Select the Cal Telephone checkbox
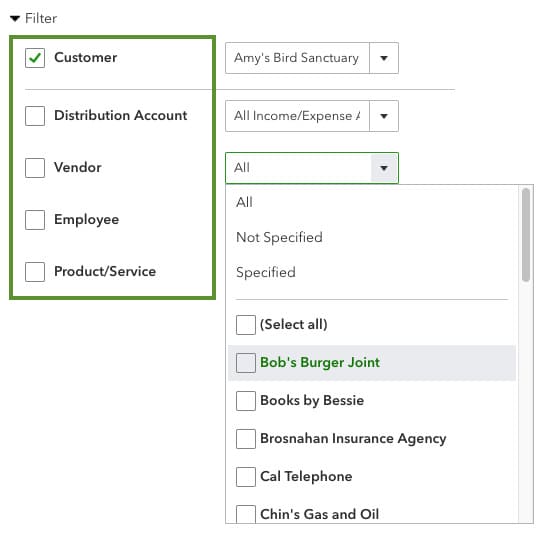 tap(246, 477)
